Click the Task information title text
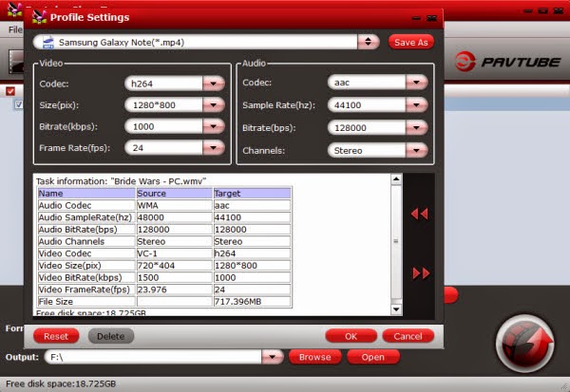 [121, 181]
